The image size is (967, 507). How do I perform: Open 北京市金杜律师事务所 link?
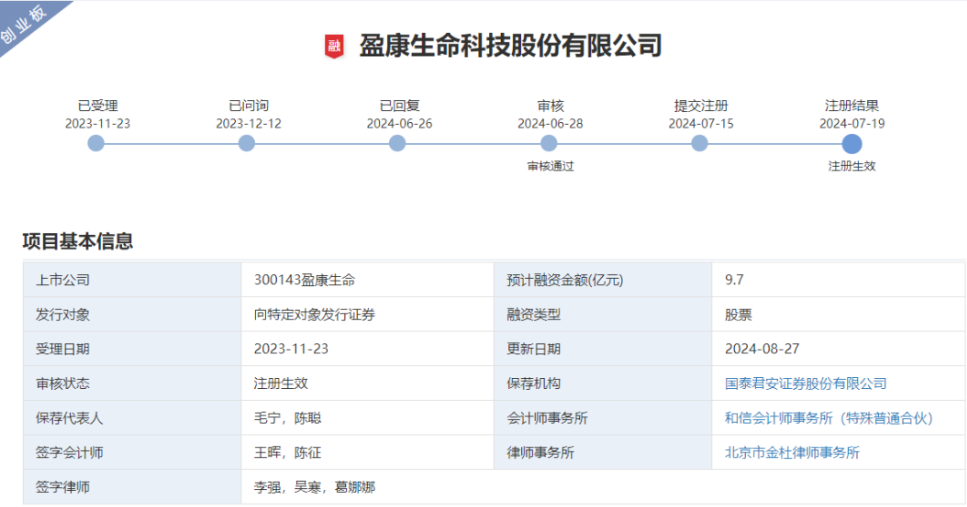(792, 453)
